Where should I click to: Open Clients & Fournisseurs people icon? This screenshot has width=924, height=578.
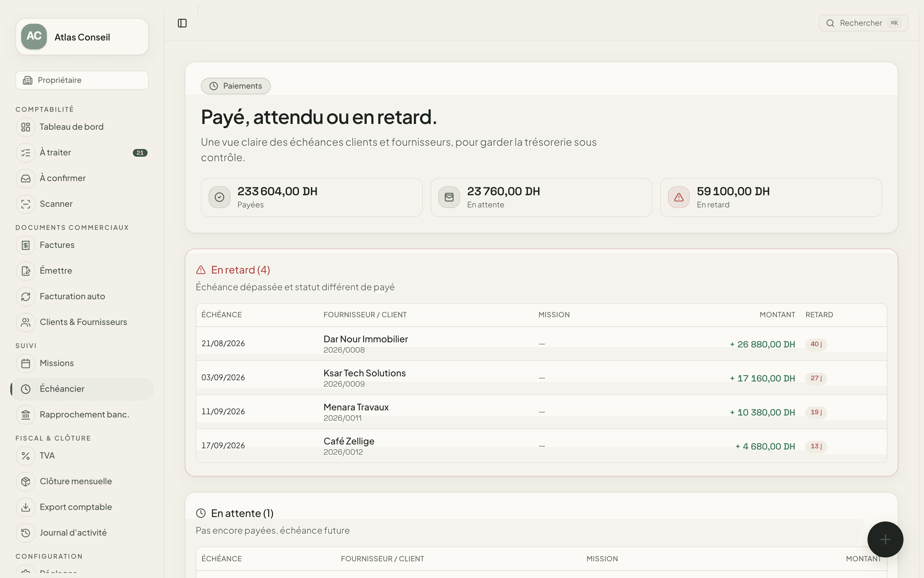(26, 322)
